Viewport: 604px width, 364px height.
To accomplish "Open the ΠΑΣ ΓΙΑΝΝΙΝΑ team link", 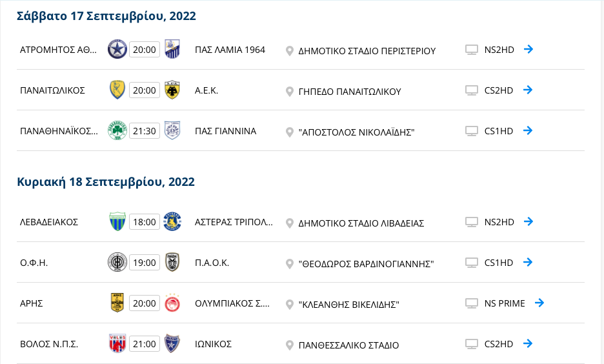I will 225,131.
